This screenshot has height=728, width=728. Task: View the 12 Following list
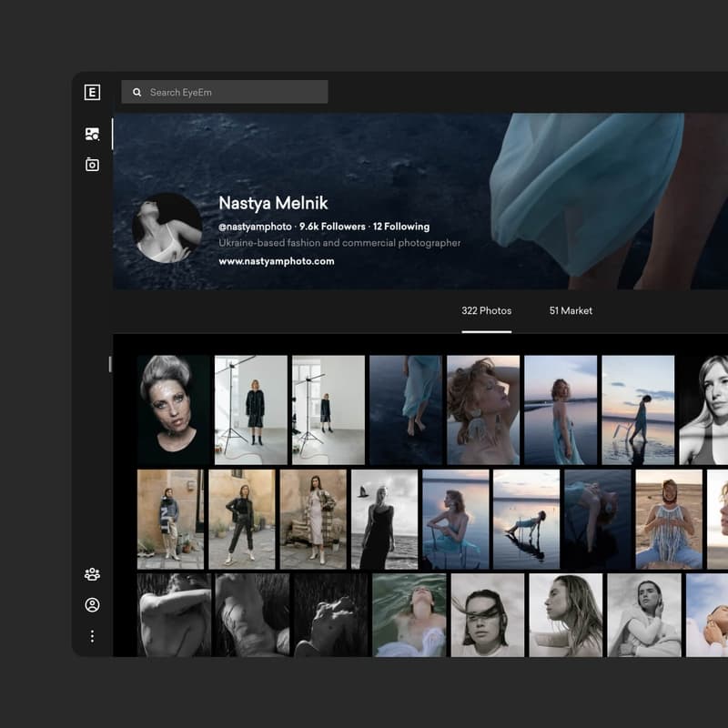[x=400, y=227]
